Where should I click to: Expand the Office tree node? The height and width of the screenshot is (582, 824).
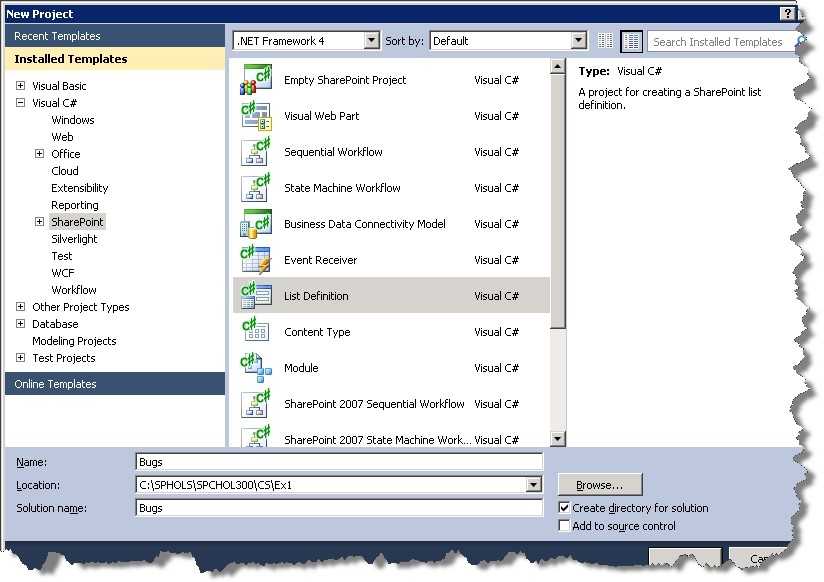[39, 154]
